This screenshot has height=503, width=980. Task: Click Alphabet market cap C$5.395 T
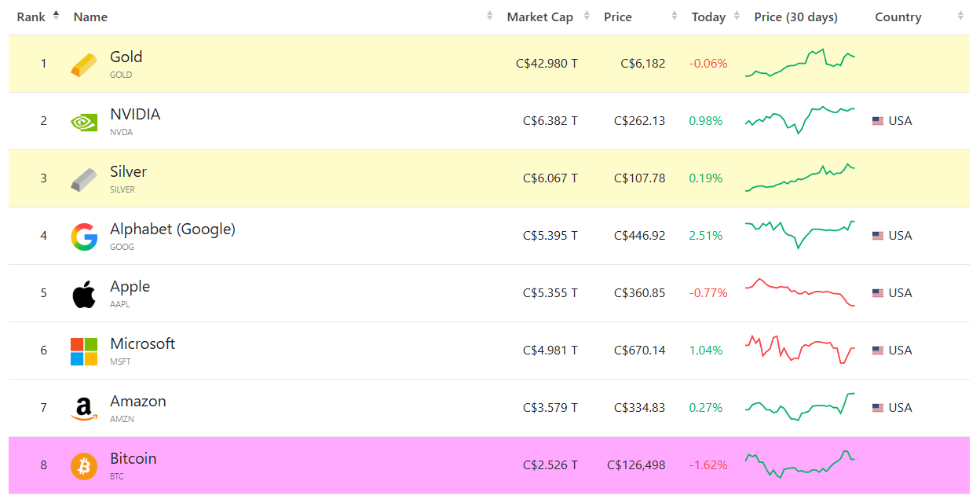click(550, 236)
